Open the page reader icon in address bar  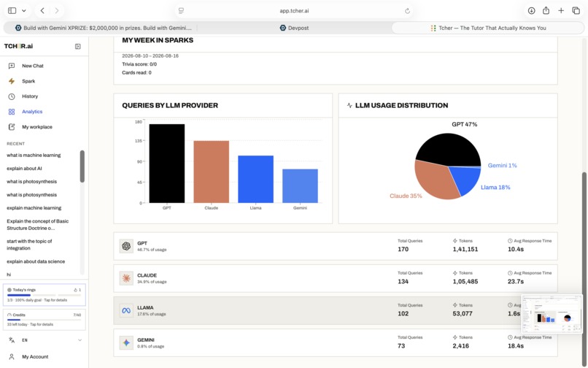coord(181,11)
